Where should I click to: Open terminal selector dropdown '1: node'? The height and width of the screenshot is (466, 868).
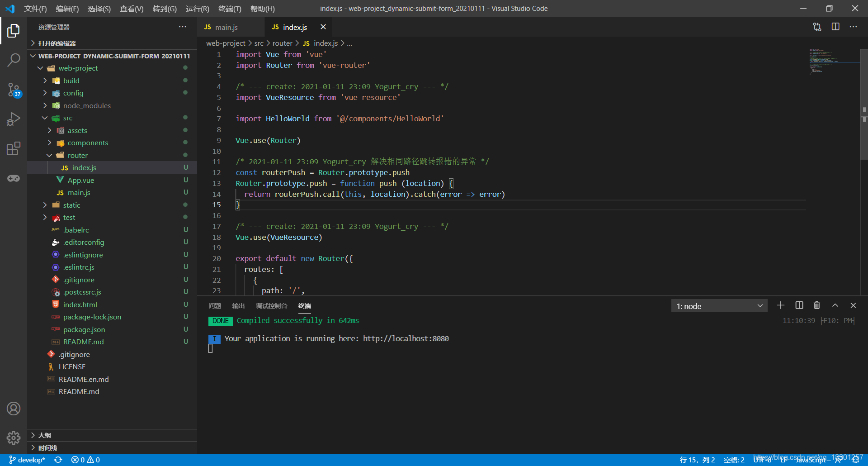[x=720, y=306]
